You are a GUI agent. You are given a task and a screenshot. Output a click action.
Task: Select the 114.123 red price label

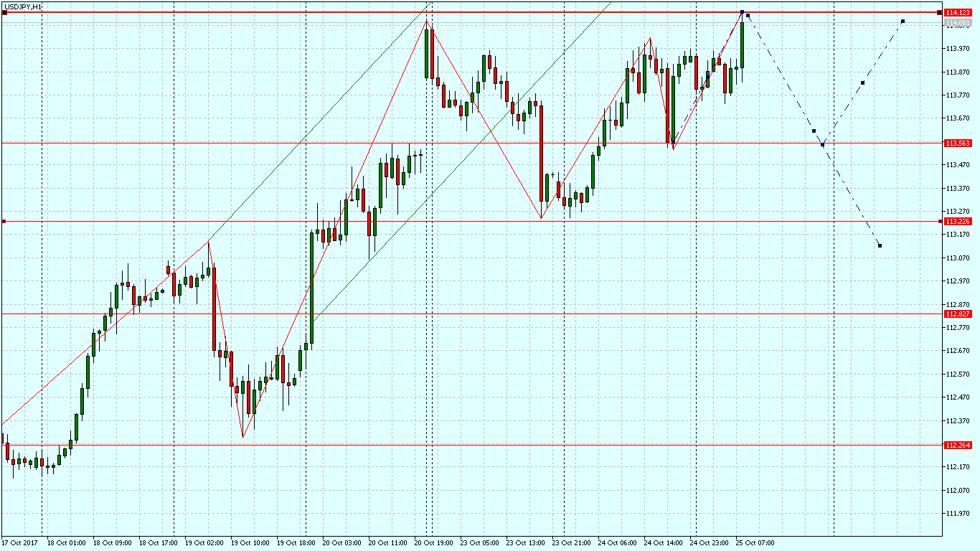tap(958, 13)
